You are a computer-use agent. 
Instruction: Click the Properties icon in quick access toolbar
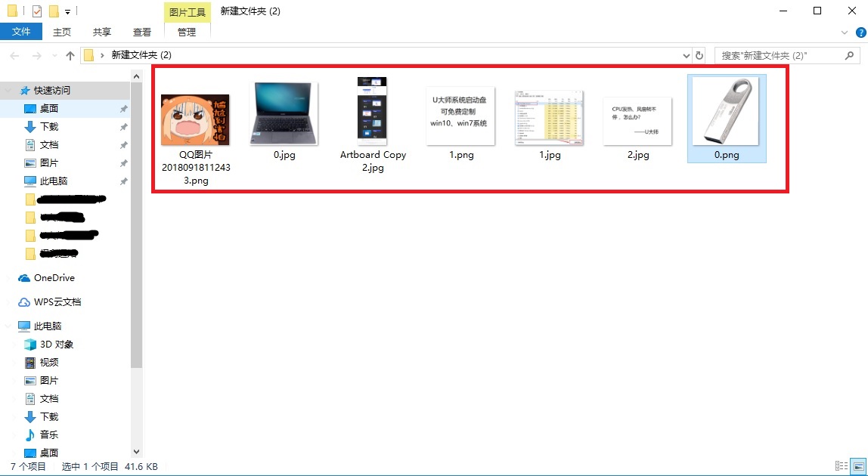(x=38, y=11)
